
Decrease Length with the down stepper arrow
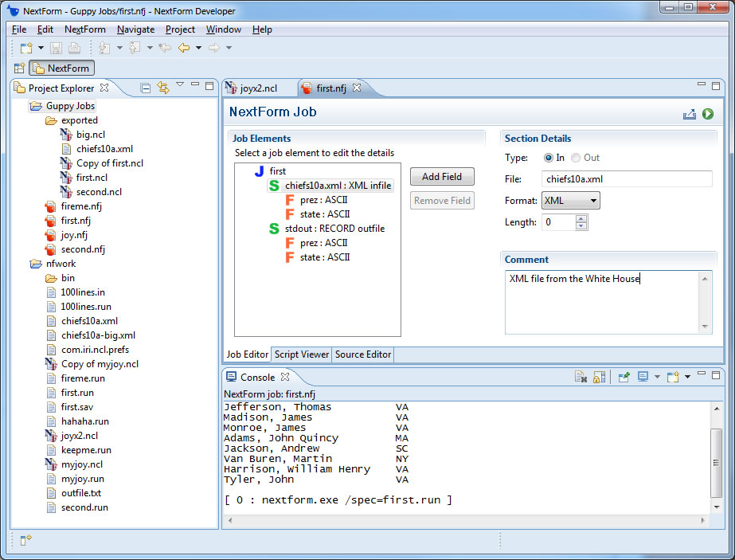(581, 226)
